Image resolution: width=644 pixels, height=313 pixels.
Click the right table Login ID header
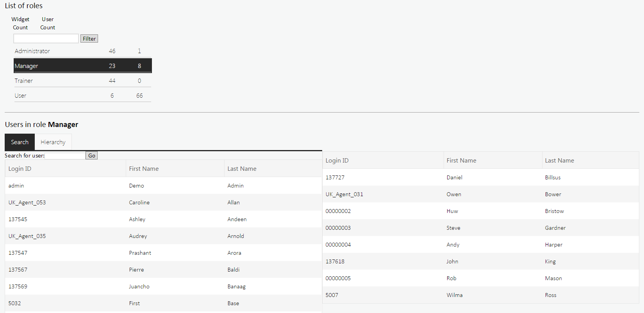point(337,161)
